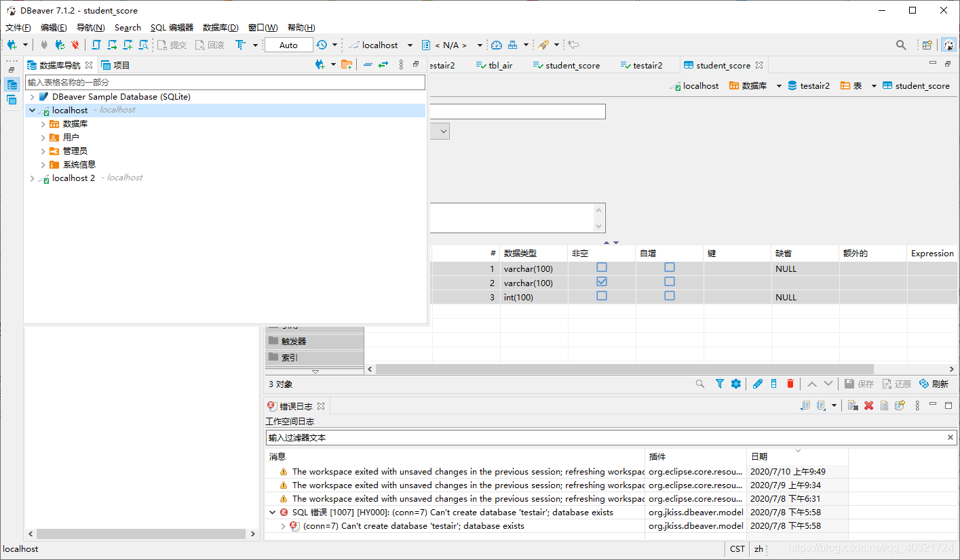960x560 pixels.
Task: Click the link with editor arrows icon
Action: click(383, 64)
